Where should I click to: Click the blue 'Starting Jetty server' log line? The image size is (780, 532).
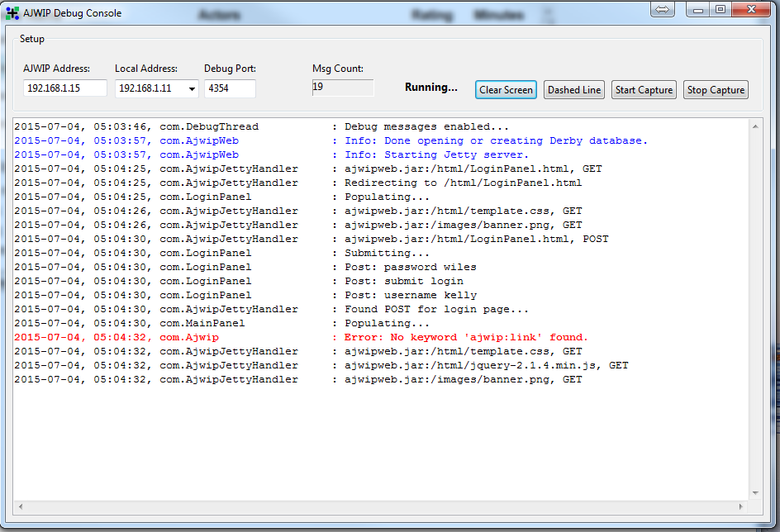(x=271, y=154)
